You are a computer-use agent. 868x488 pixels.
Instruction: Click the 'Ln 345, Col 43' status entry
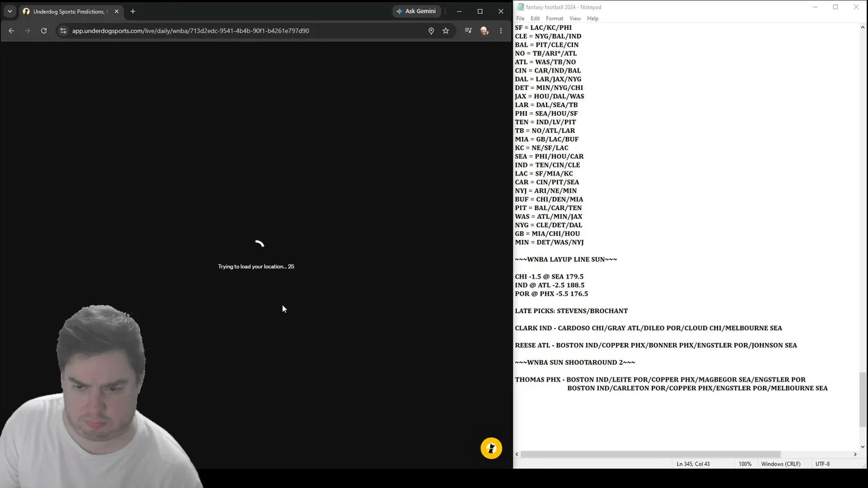(x=693, y=464)
